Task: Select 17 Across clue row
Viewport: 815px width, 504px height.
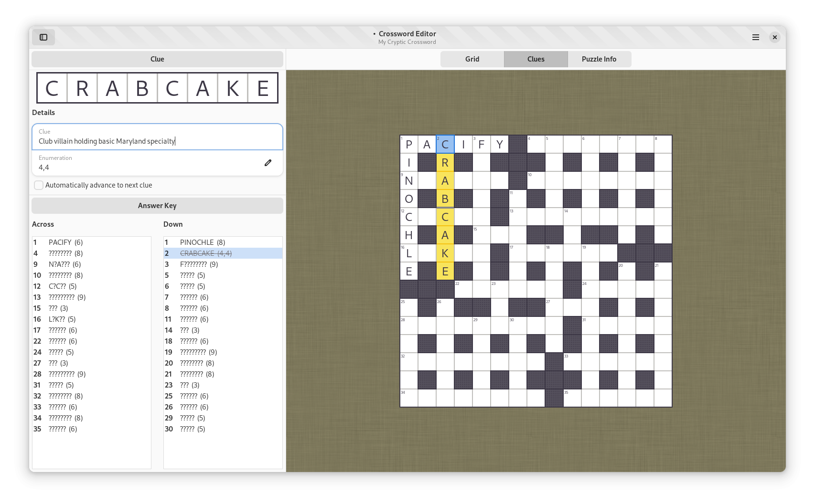Action: tap(92, 330)
